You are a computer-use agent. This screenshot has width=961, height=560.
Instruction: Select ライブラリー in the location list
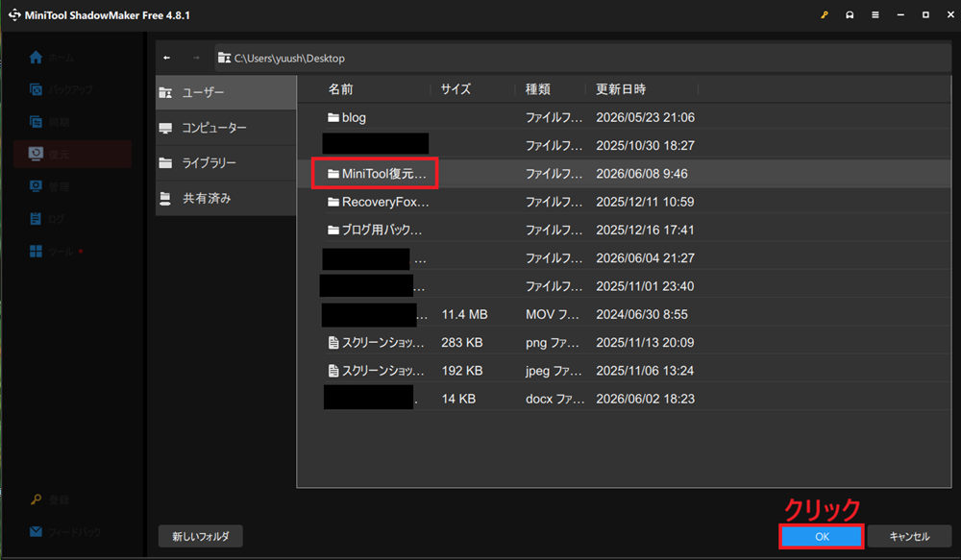(226, 163)
